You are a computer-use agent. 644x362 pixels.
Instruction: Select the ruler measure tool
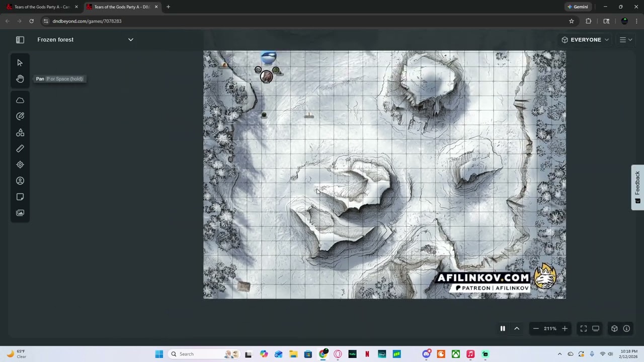click(20, 149)
